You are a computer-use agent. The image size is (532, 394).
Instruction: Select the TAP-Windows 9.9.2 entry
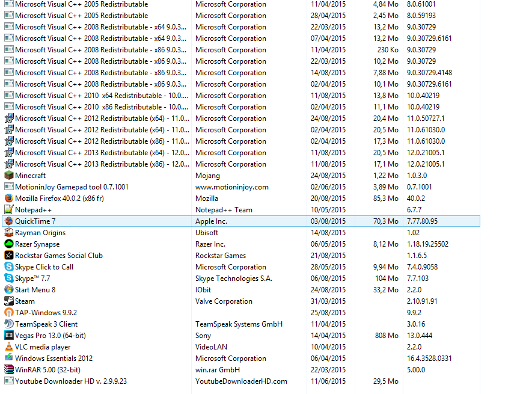click(46, 312)
